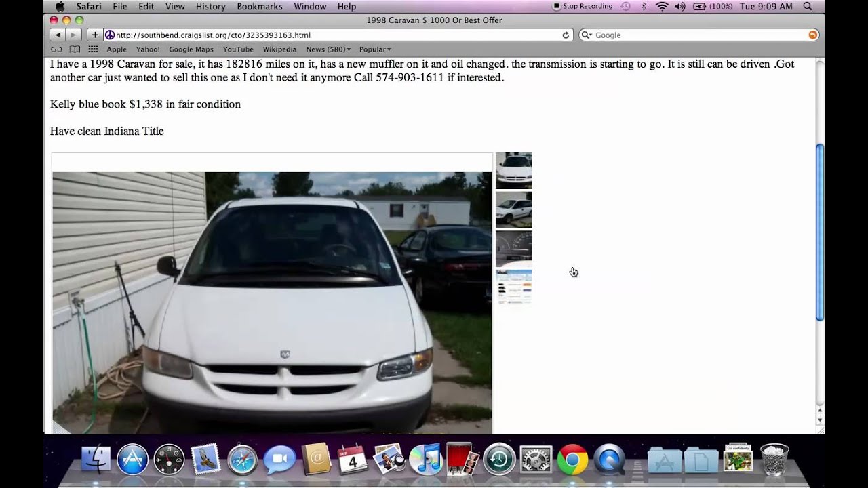Click the large white Caravan photo
Screen dimensions: 868x488
coord(272,302)
